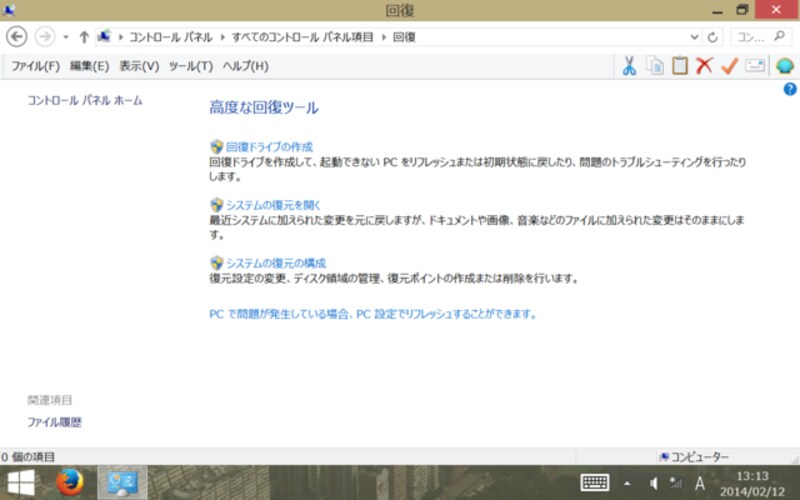
Task: Open the ツール(T) menu
Action: (x=190, y=66)
